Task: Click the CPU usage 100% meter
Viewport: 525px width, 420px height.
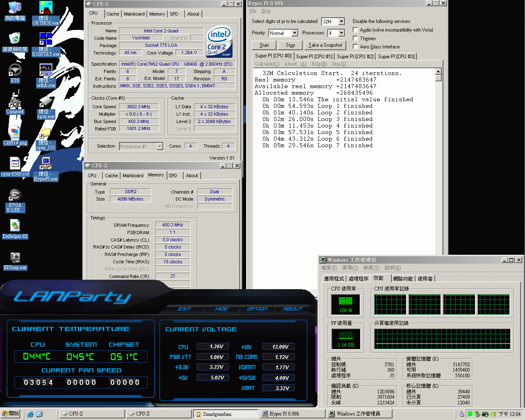Action: [x=345, y=305]
